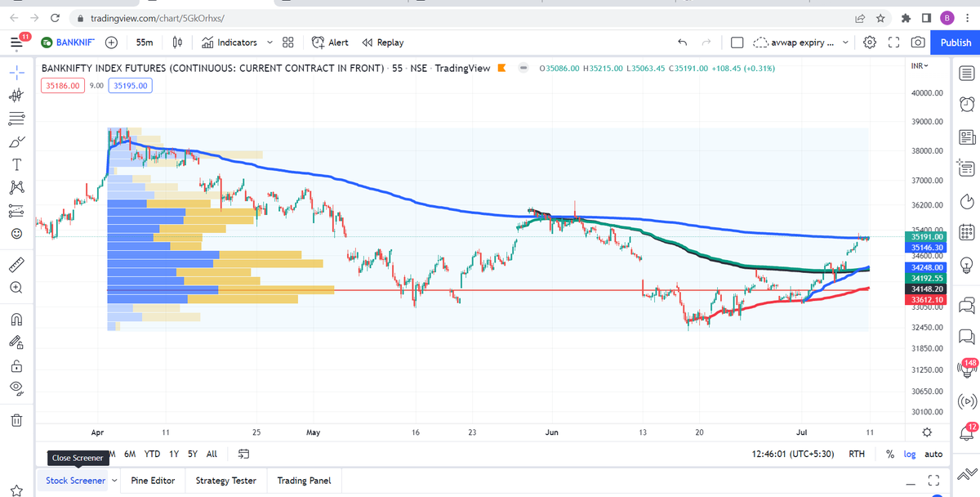
Task: Open the patterns drawing tools
Action: [x=16, y=188]
